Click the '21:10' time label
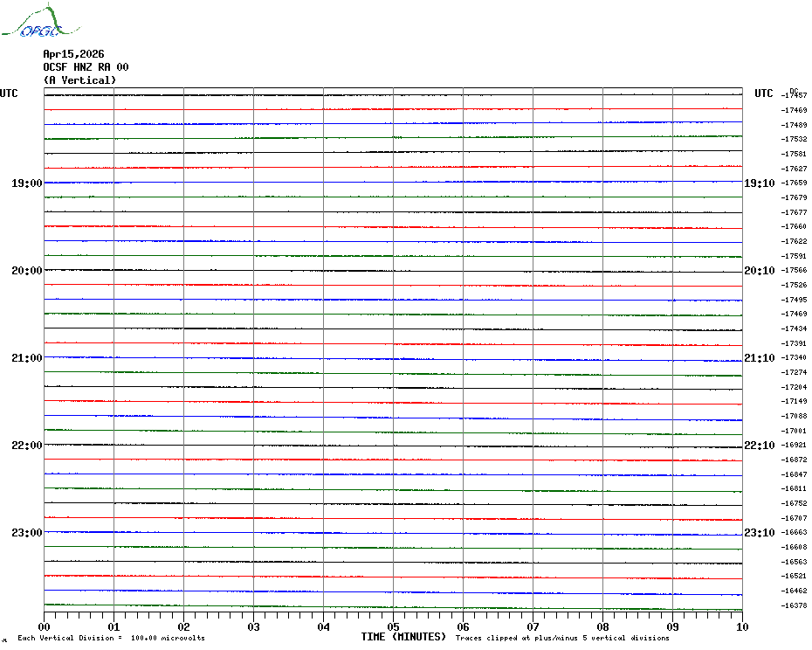Viewport: 812px width, 650px height. click(760, 357)
